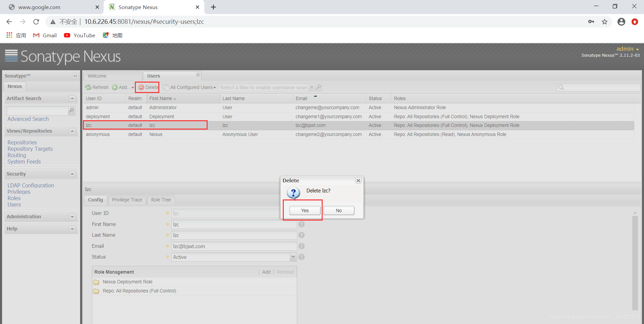The height and width of the screenshot is (324, 644).
Task: Collapse the Security section
Action: click(72, 174)
